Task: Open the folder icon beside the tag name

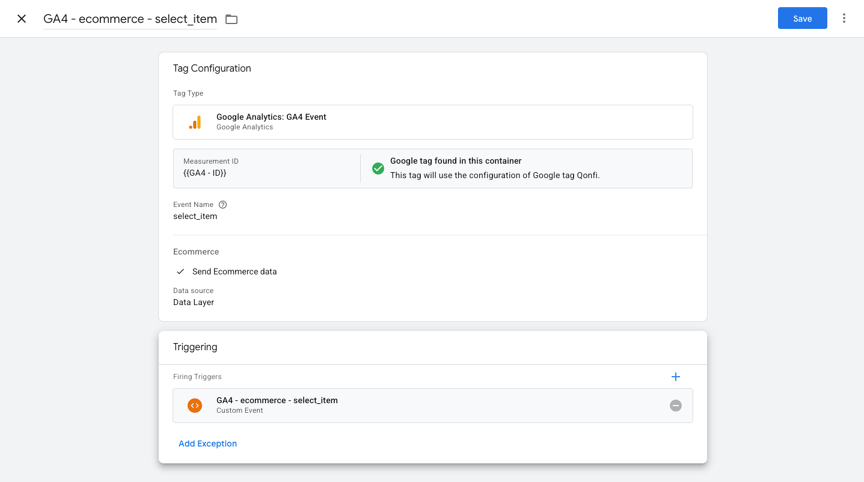Action: tap(231, 19)
